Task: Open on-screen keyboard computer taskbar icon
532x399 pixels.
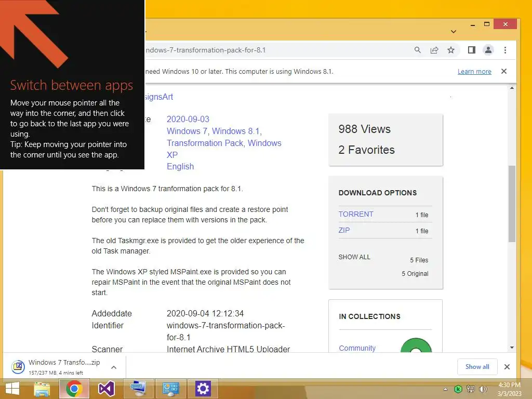Action: [138, 389]
